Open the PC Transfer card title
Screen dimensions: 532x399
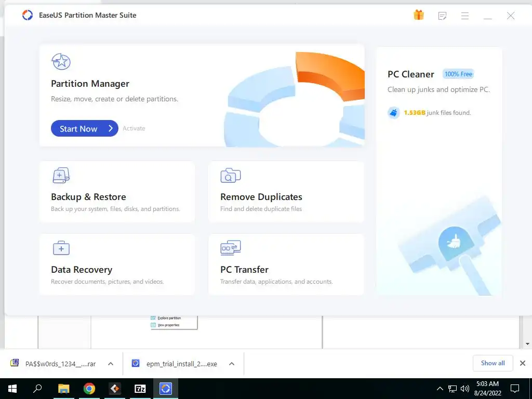pyautogui.click(x=244, y=270)
